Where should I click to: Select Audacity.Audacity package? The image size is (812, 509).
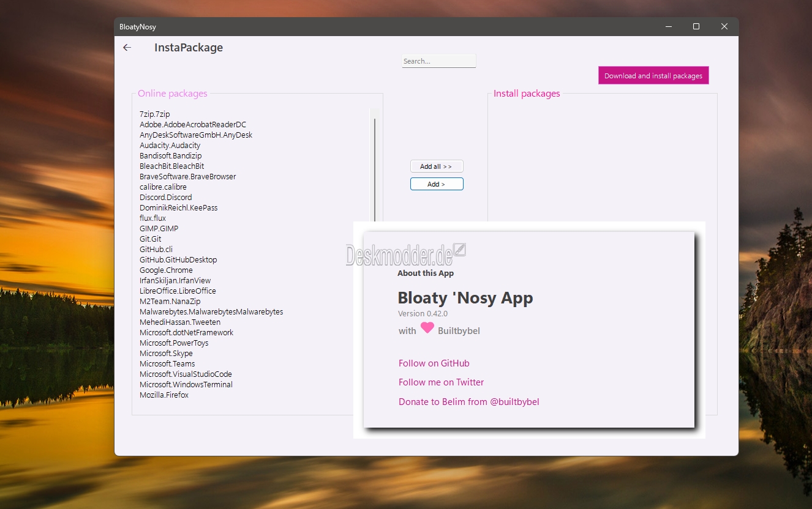(x=170, y=146)
